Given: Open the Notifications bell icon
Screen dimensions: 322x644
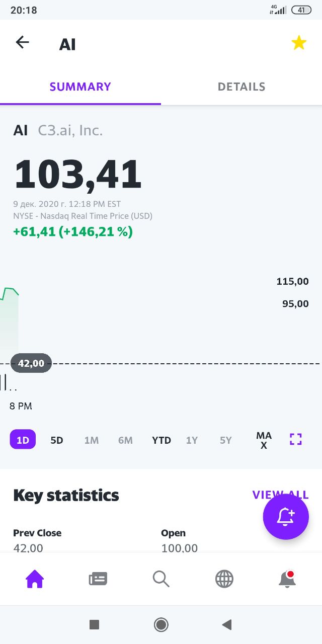Looking at the screenshot, I should [287, 580].
